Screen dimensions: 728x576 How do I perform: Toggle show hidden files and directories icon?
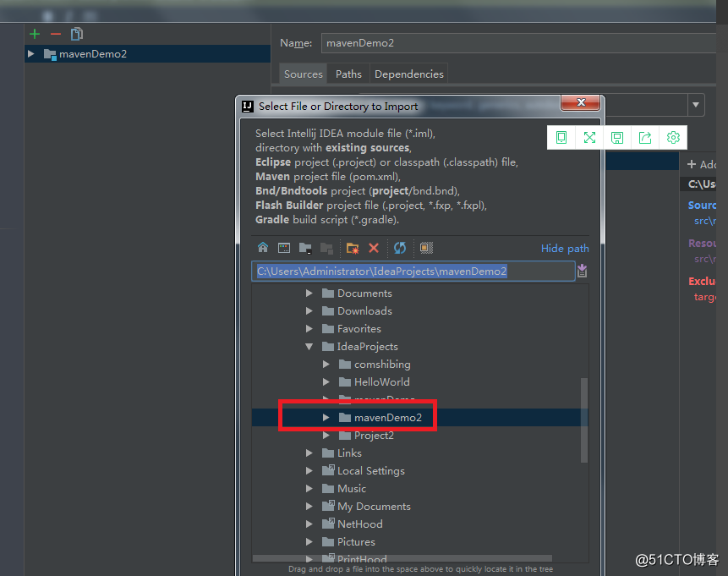426,248
